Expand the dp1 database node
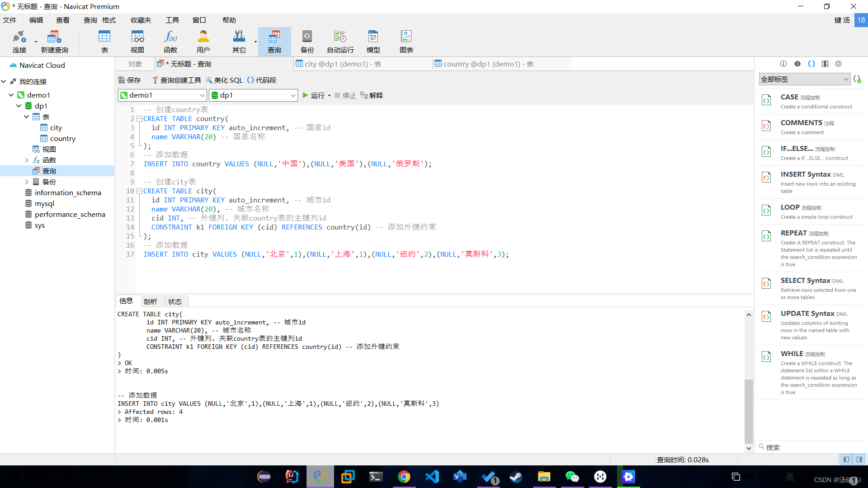The width and height of the screenshot is (868, 488). coord(19,105)
